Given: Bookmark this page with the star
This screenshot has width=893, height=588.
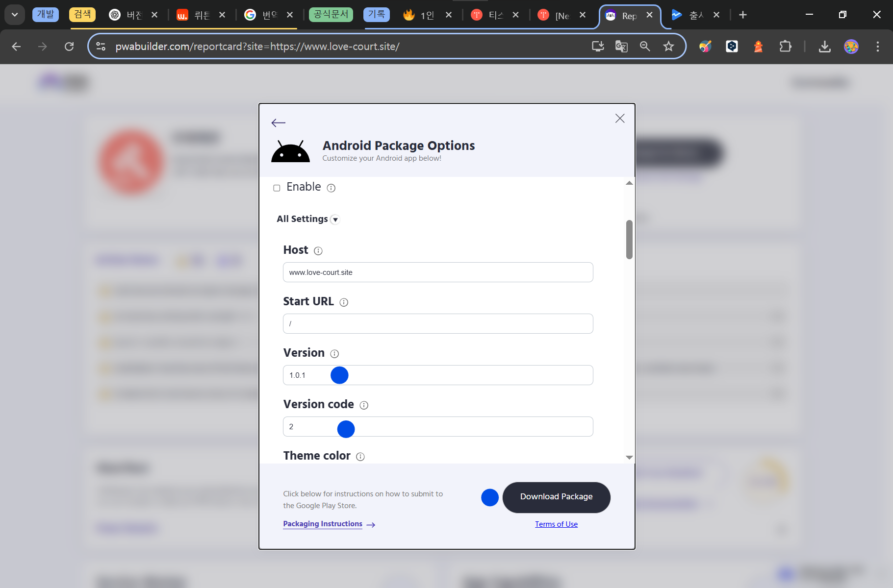Looking at the screenshot, I should click(x=668, y=47).
